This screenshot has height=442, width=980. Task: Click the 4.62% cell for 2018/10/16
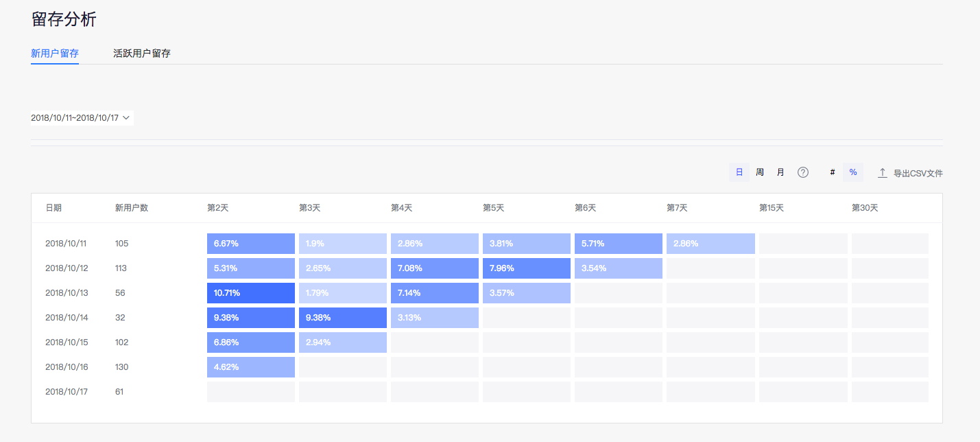(x=251, y=367)
